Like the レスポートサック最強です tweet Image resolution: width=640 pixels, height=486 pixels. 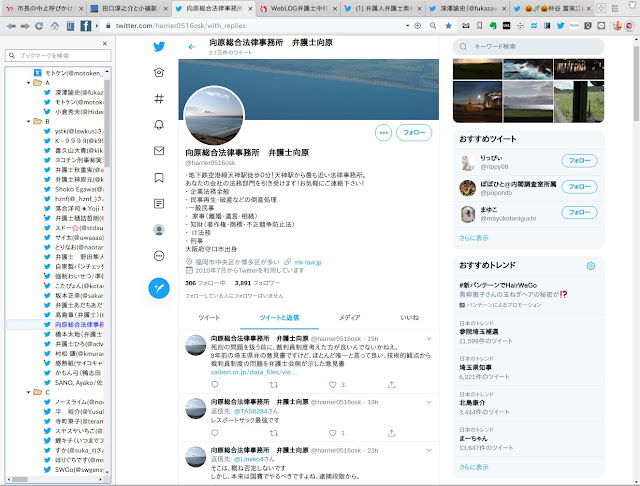pyautogui.click(x=333, y=433)
